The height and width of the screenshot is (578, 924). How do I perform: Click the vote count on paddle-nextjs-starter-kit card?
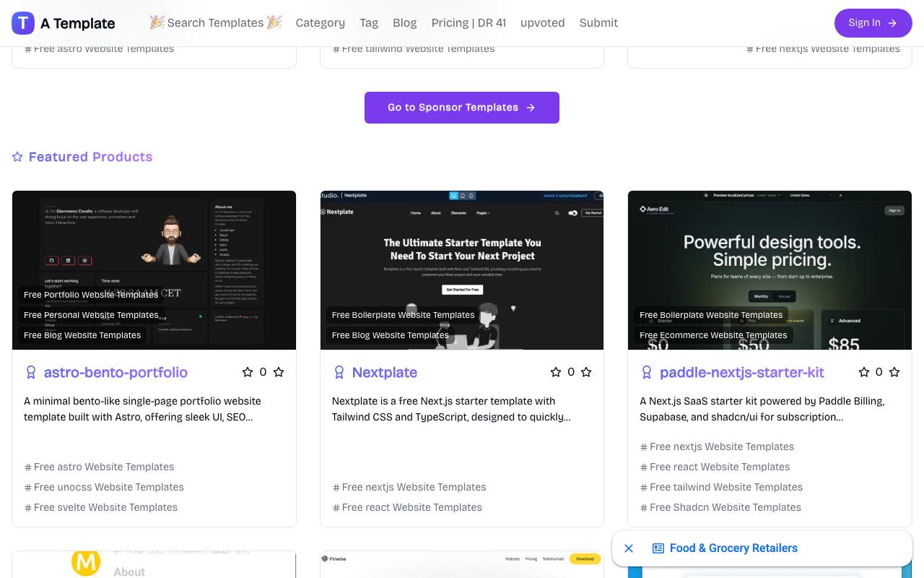click(x=879, y=372)
